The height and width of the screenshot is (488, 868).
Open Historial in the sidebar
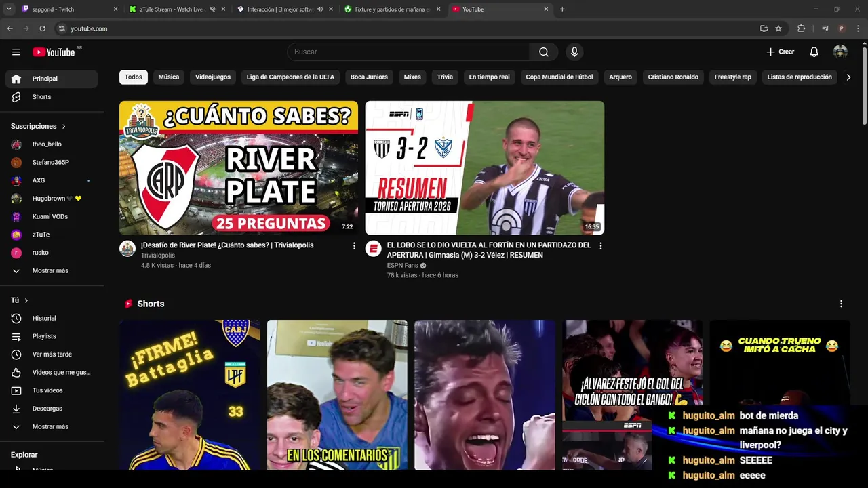(52, 318)
